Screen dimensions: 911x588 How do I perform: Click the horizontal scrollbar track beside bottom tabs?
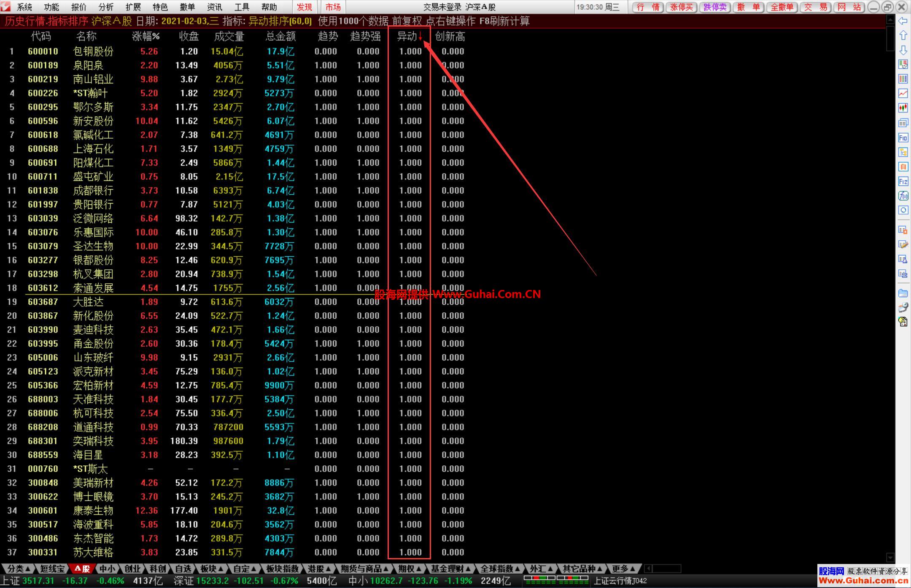point(666,569)
